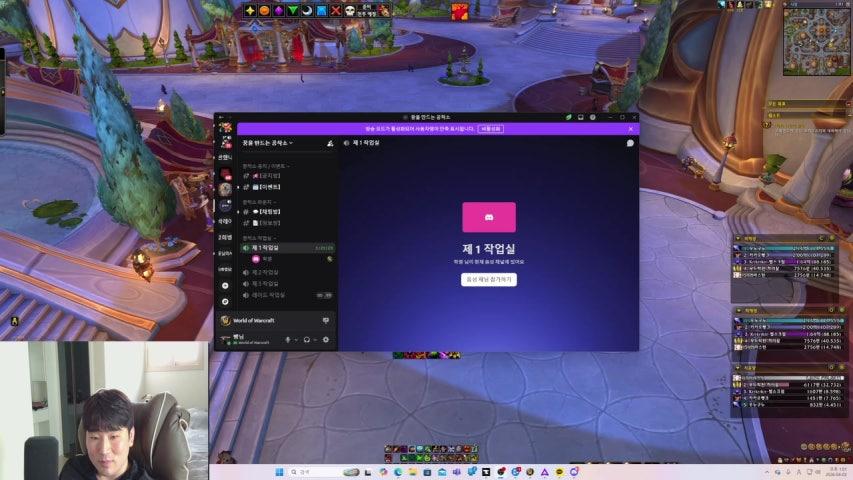This screenshot has height=480, width=853.
Task: Select the red cross raid marker
Action: click(x=336, y=10)
